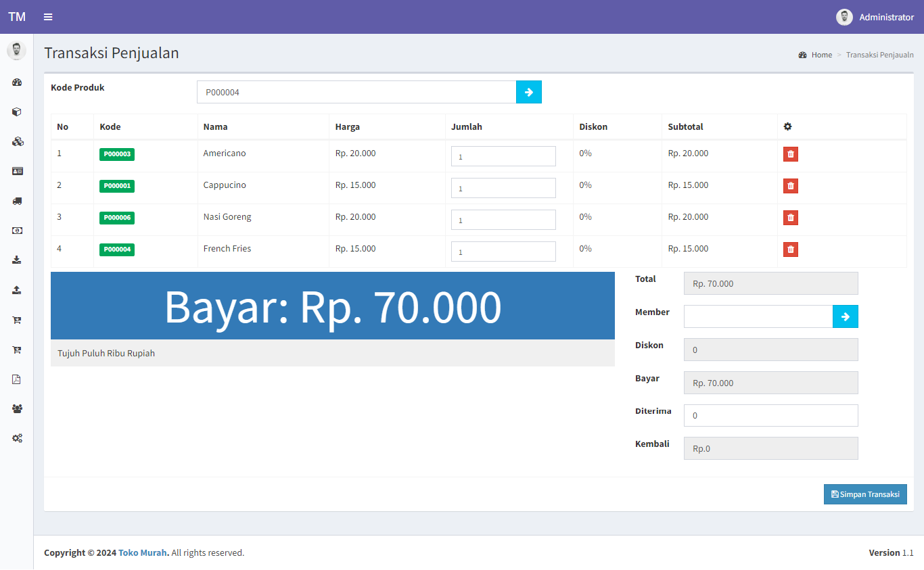Open the dashboard gauge icon in sidebar
Image resolution: width=924 pixels, height=570 pixels.
pyautogui.click(x=17, y=82)
